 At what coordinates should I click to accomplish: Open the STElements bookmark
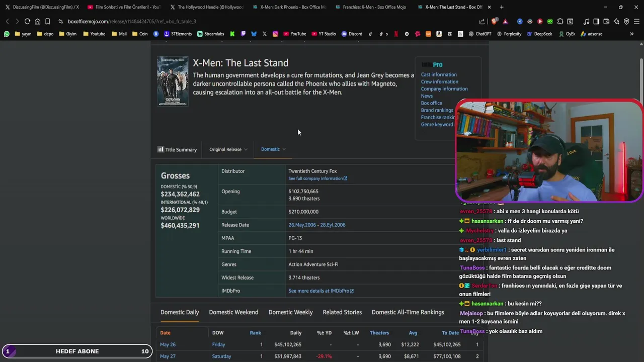[x=178, y=34]
